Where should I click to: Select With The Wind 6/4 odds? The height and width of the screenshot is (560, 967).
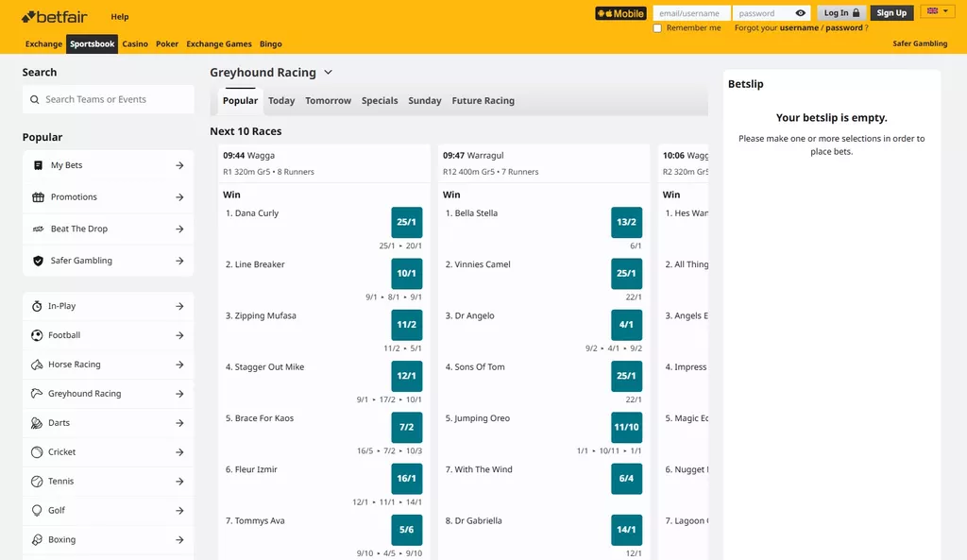[x=627, y=479]
